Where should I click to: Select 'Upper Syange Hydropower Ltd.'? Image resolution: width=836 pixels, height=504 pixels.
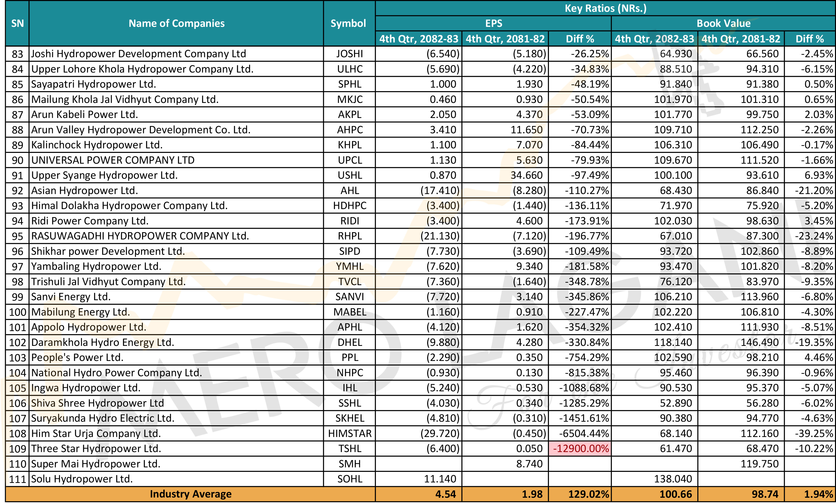pyautogui.click(x=104, y=175)
